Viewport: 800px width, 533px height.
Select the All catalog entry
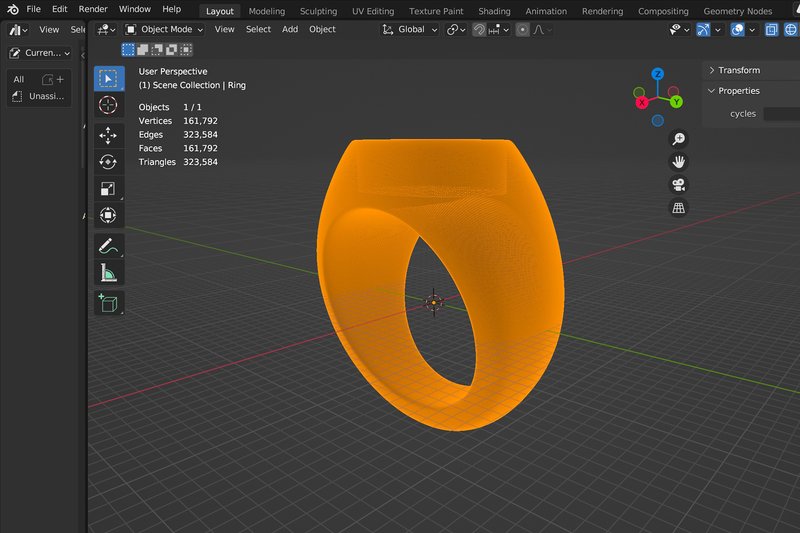click(x=19, y=79)
